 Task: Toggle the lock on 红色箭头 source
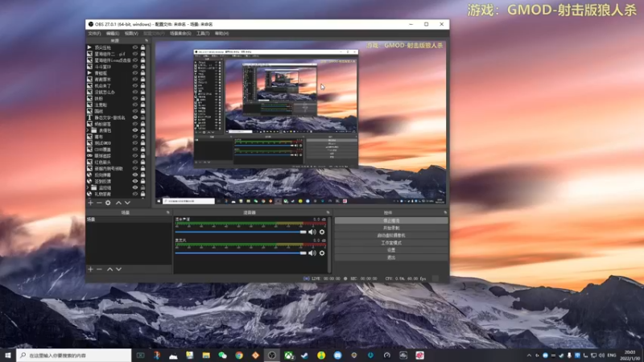143,162
